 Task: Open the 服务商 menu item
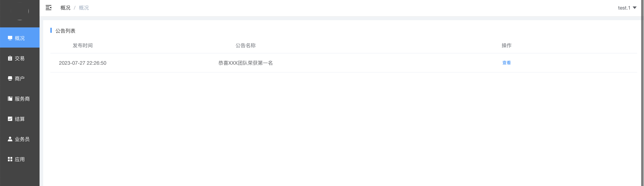tap(20, 99)
